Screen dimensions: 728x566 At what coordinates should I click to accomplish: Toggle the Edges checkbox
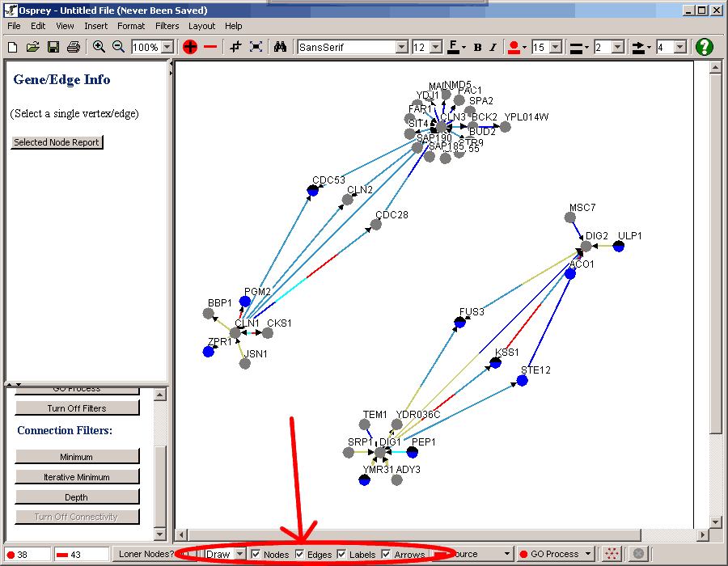tap(299, 554)
